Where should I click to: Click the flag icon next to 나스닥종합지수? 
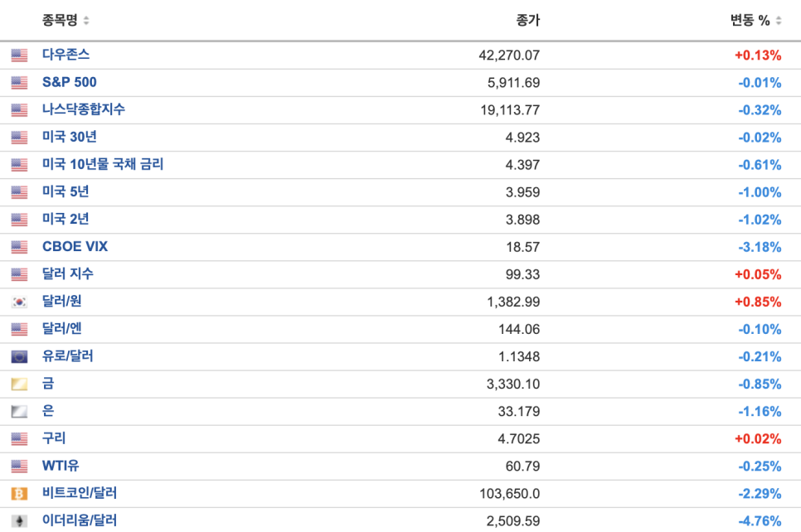pos(19,109)
